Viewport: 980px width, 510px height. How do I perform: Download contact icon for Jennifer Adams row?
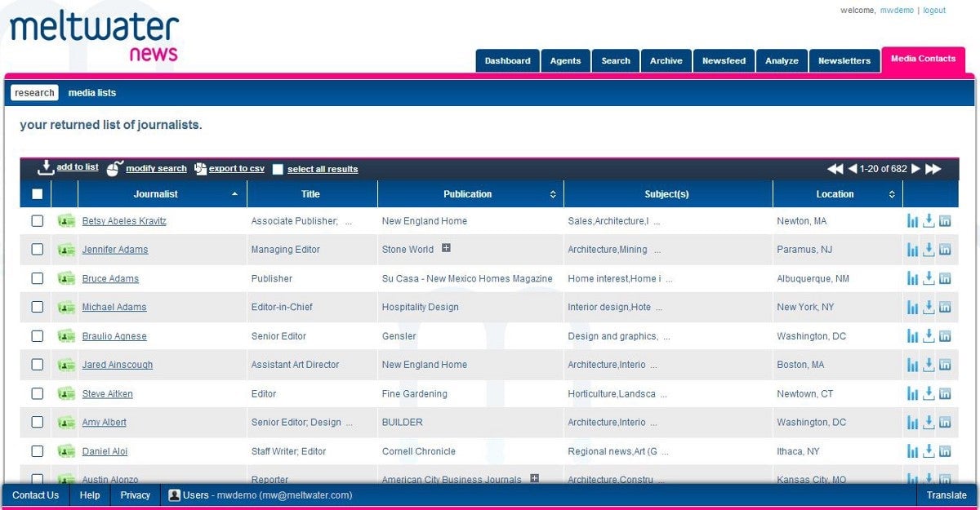(x=929, y=250)
